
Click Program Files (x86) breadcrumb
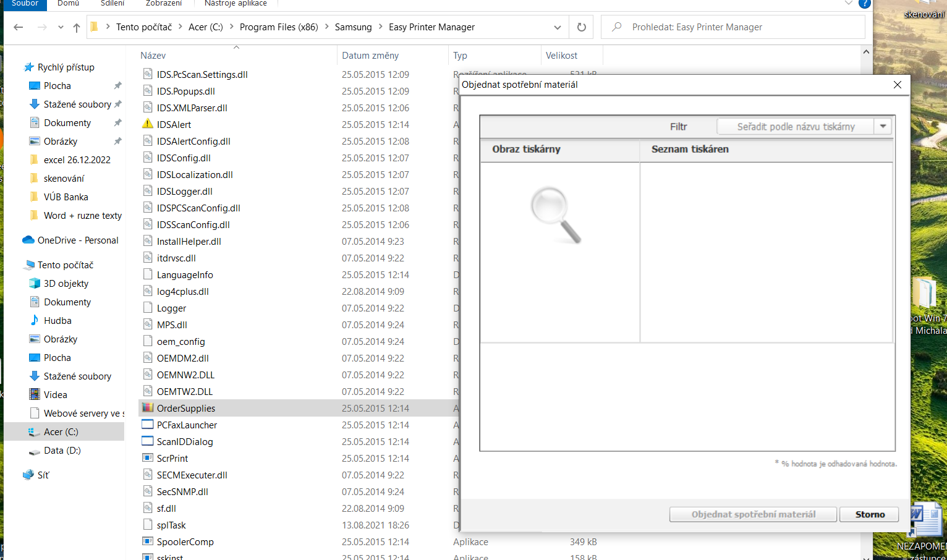coord(279,27)
